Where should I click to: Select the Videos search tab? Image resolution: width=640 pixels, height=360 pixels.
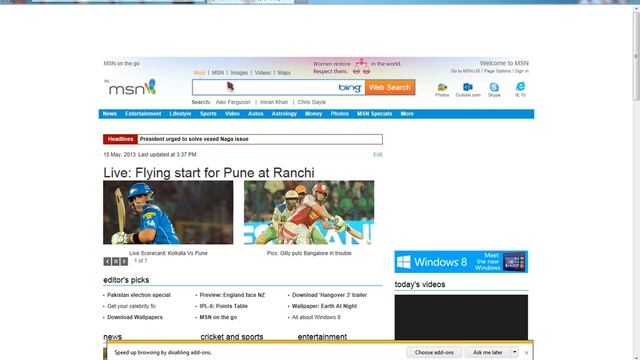coord(262,73)
